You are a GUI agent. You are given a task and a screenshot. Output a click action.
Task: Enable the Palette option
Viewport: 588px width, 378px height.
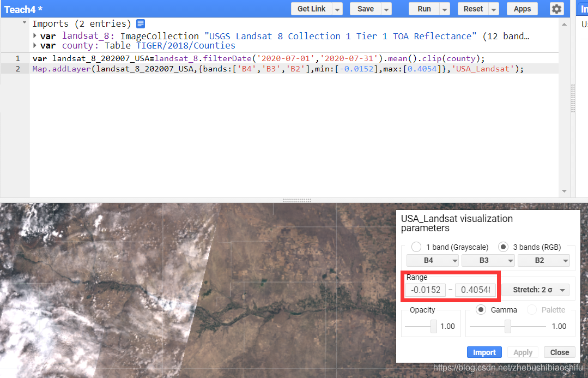click(532, 309)
